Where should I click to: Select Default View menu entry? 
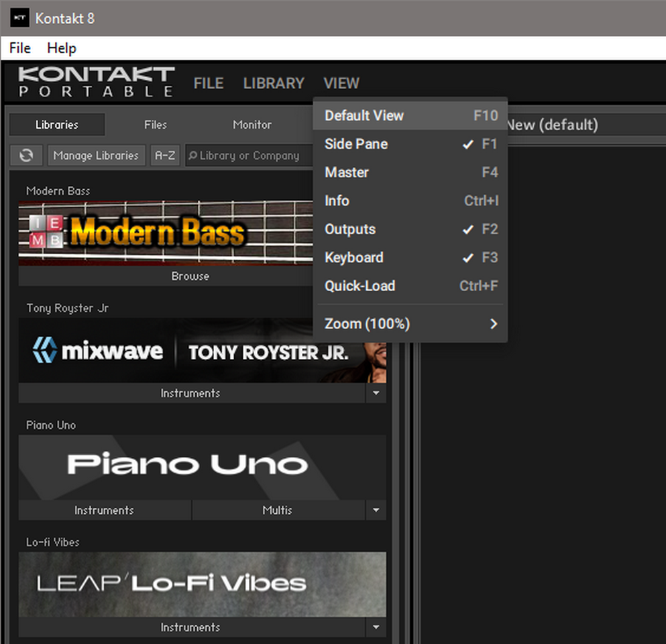[410, 115]
